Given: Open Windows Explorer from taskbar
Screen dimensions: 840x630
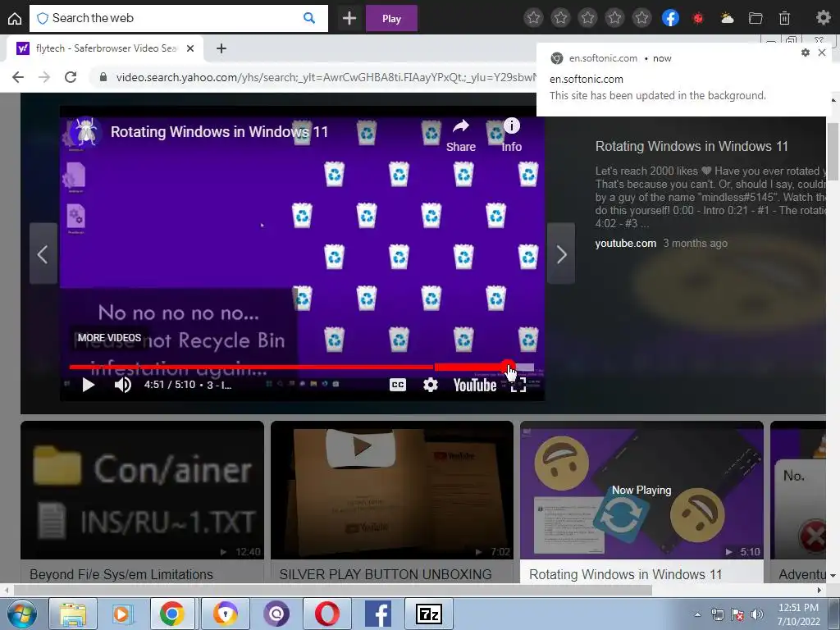Looking at the screenshot, I should [x=73, y=614].
